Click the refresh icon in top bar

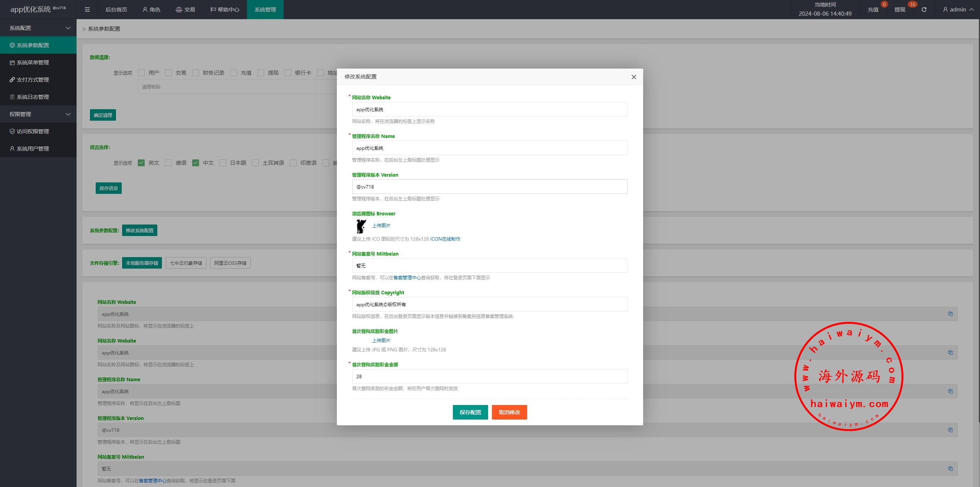pos(924,10)
